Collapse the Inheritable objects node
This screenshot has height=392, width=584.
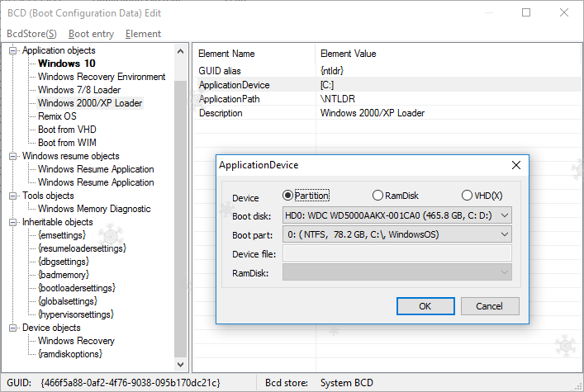coord(12,222)
